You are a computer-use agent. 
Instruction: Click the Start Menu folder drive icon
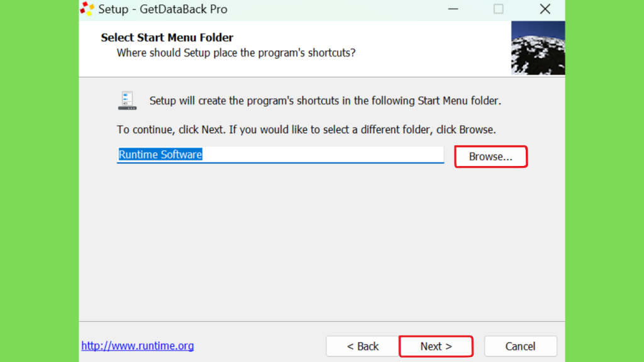point(127,101)
